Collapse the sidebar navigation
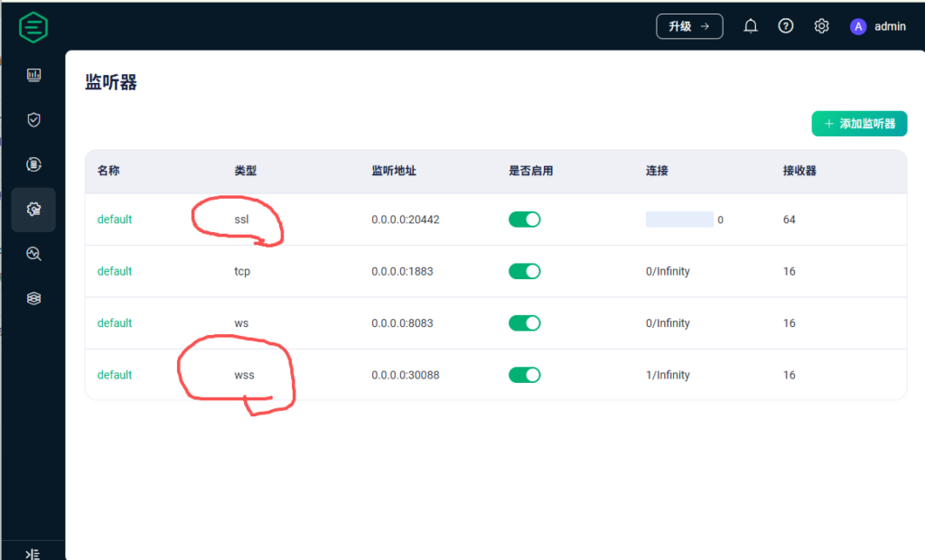Viewport: 925px width, 560px height. pyautogui.click(x=33, y=553)
